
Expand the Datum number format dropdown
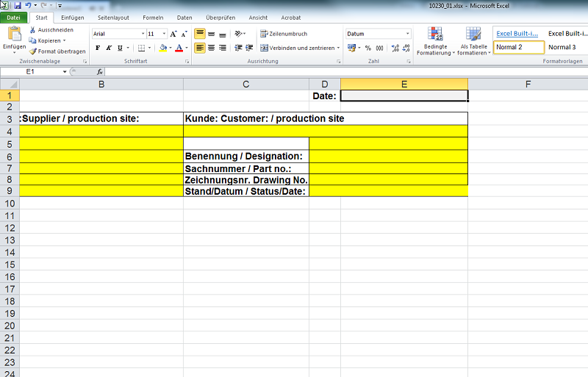(407, 34)
